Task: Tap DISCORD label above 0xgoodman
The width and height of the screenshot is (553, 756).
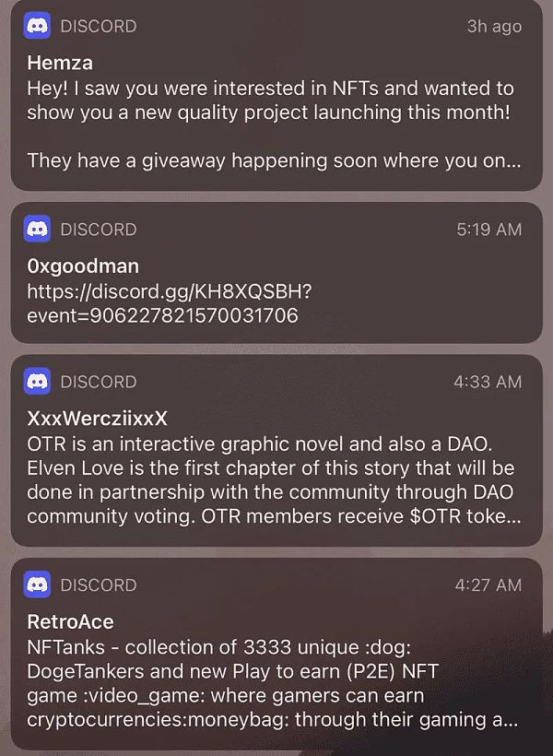Action: click(99, 229)
